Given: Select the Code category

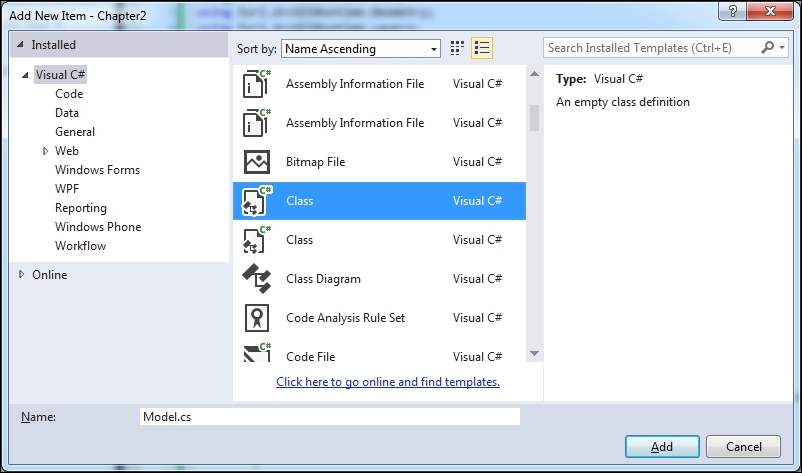Looking at the screenshot, I should (69, 94).
